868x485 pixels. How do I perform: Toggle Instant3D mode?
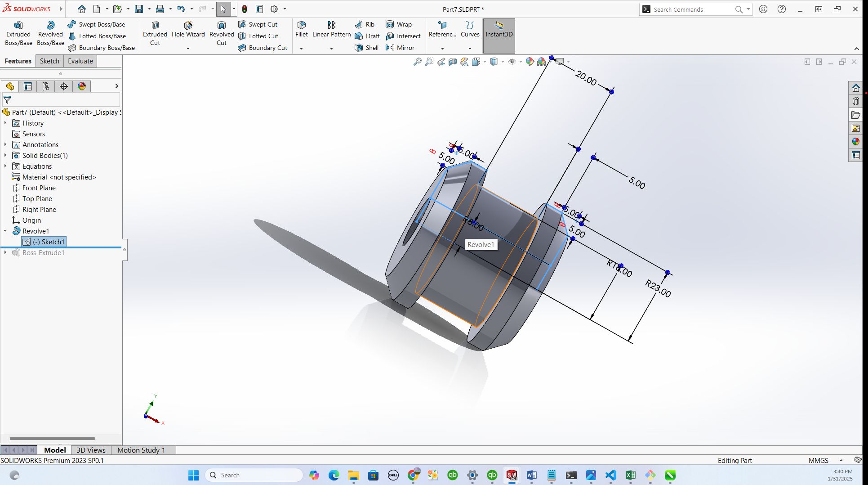click(499, 36)
